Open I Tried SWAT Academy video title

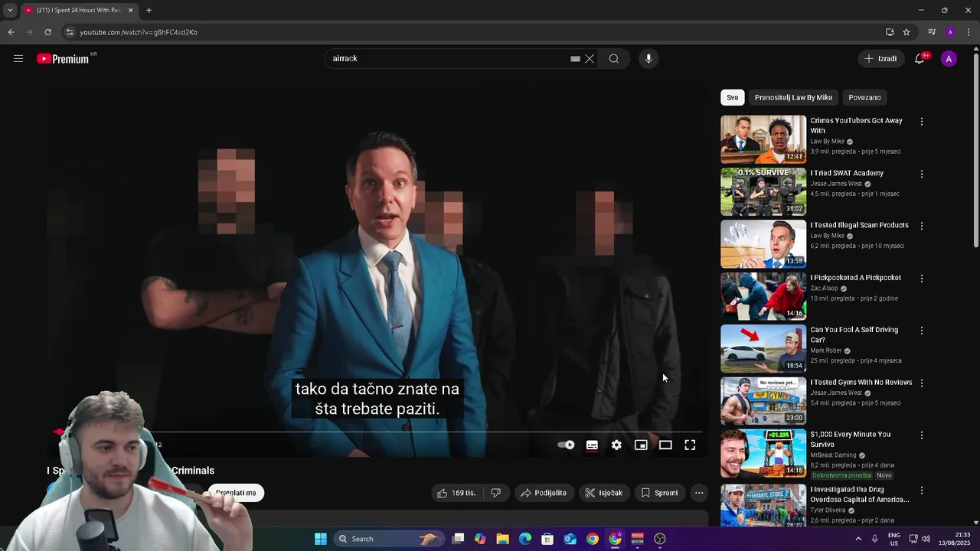pos(847,173)
